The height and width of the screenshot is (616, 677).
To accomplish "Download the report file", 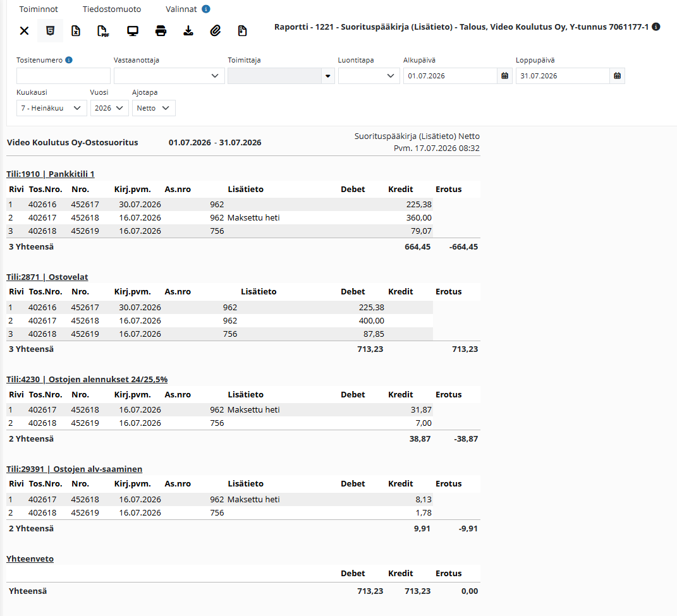I will click(188, 31).
